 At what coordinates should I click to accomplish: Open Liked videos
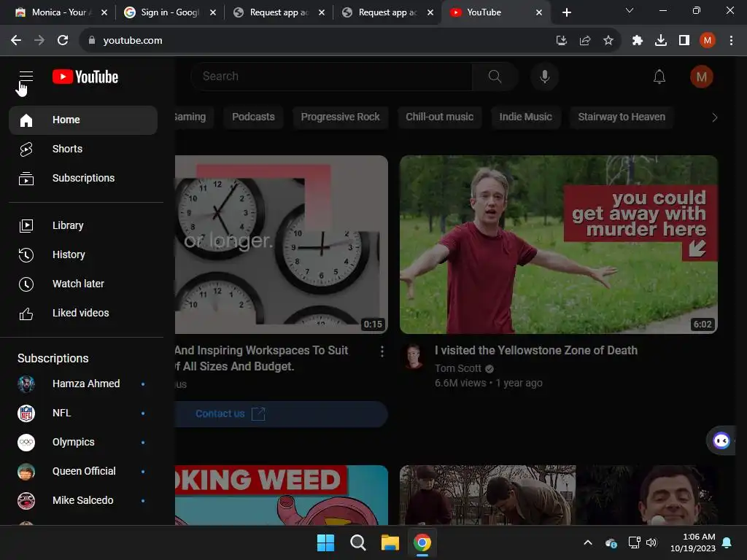[x=83, y=313]
